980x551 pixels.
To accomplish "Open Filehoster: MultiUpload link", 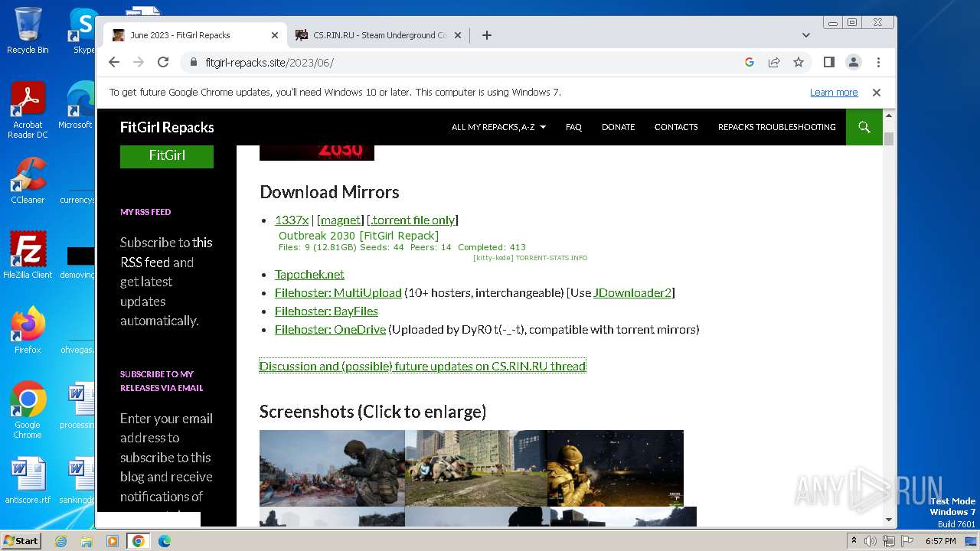I will tap(338, 292).
